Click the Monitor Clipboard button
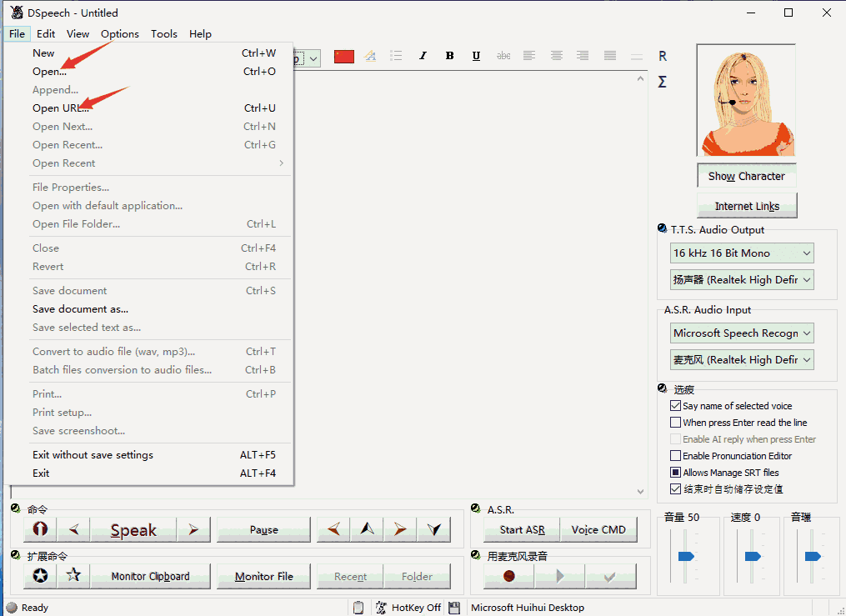846x616 pixels. point(151,576)
